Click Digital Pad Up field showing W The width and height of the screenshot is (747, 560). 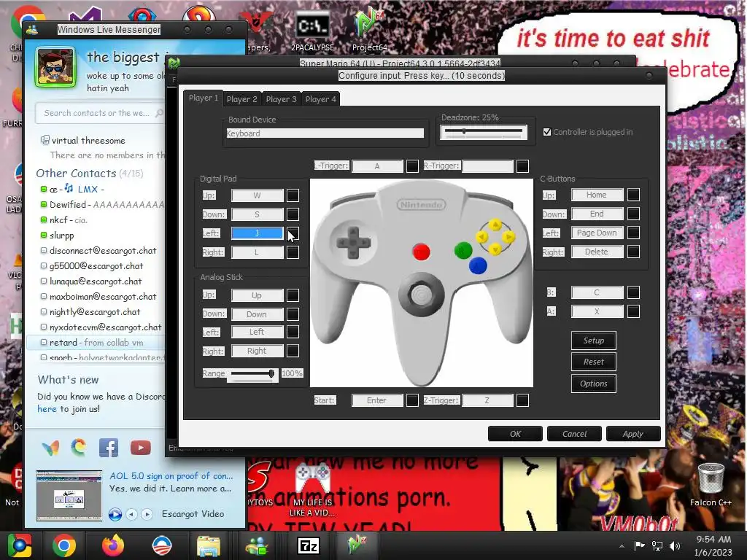[258, 195]
